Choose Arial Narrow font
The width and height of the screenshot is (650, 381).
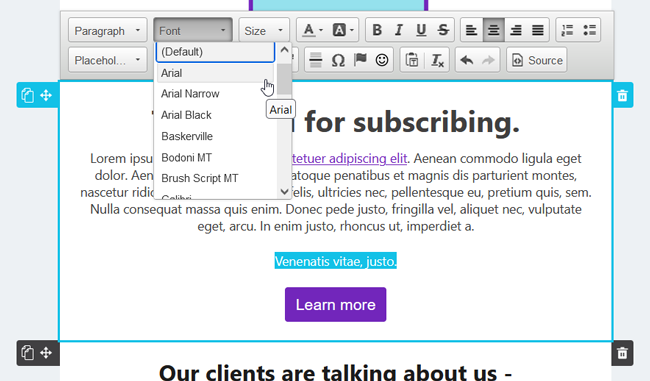click(x=215, y=94)
